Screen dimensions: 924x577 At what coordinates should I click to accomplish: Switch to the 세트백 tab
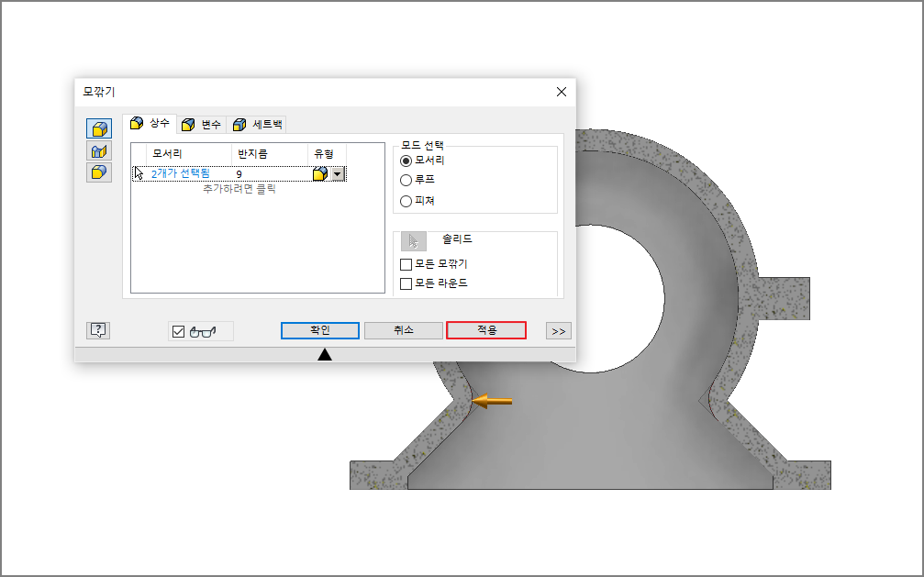pos(258,125)
